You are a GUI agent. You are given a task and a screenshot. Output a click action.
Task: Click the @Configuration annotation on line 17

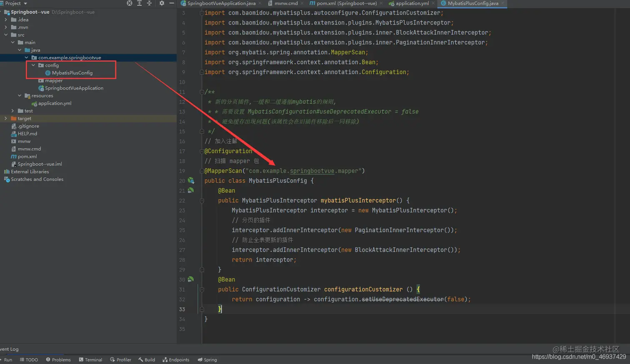228,151
